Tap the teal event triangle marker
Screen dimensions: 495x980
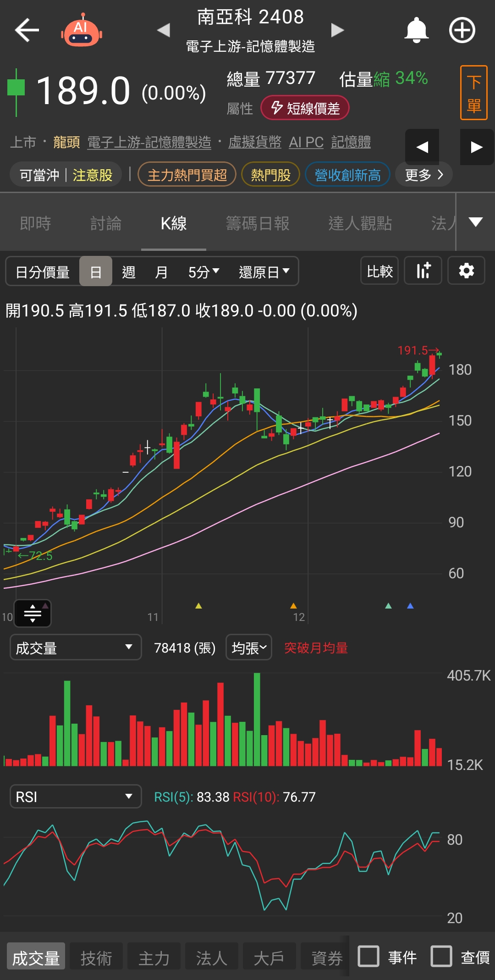(x=389, y=606)
